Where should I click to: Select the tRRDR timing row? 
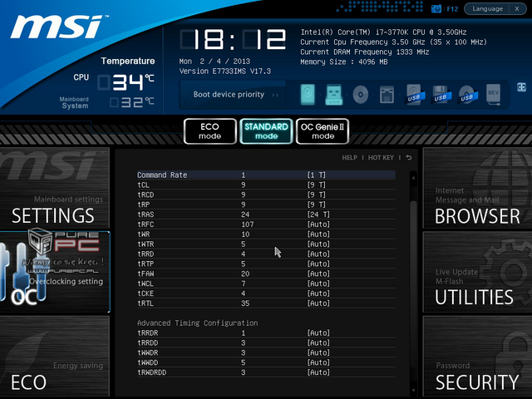pos(266,332)
